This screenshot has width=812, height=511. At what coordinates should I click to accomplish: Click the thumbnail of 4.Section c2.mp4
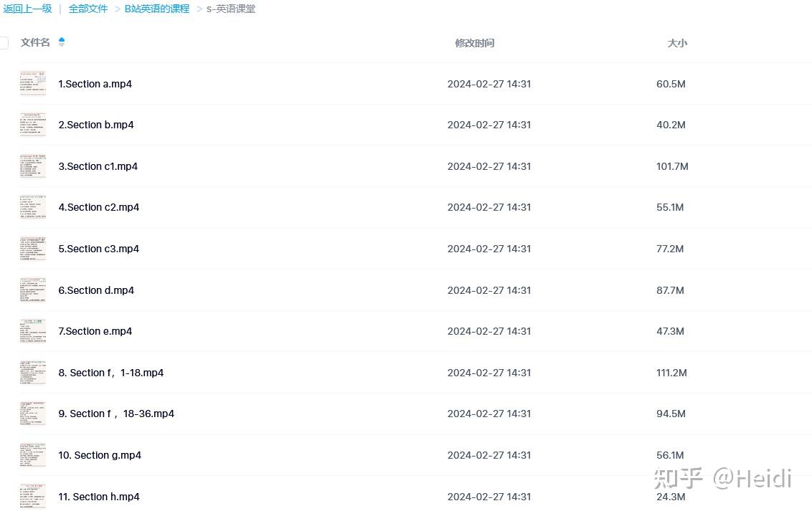click(x=32, y=207)
